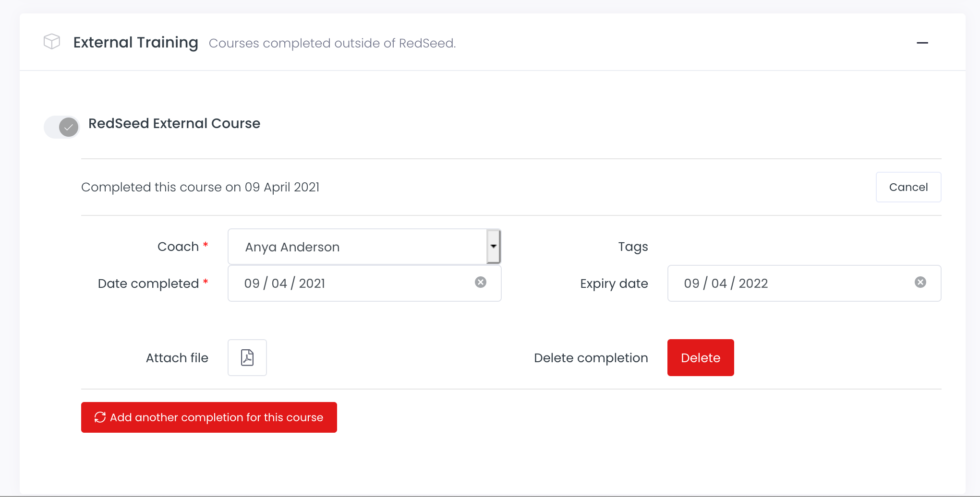The height and width of the screenshot is (497, 980).
Task: Select Anya Anderson from coach field
Action: (x=364, y=246)
